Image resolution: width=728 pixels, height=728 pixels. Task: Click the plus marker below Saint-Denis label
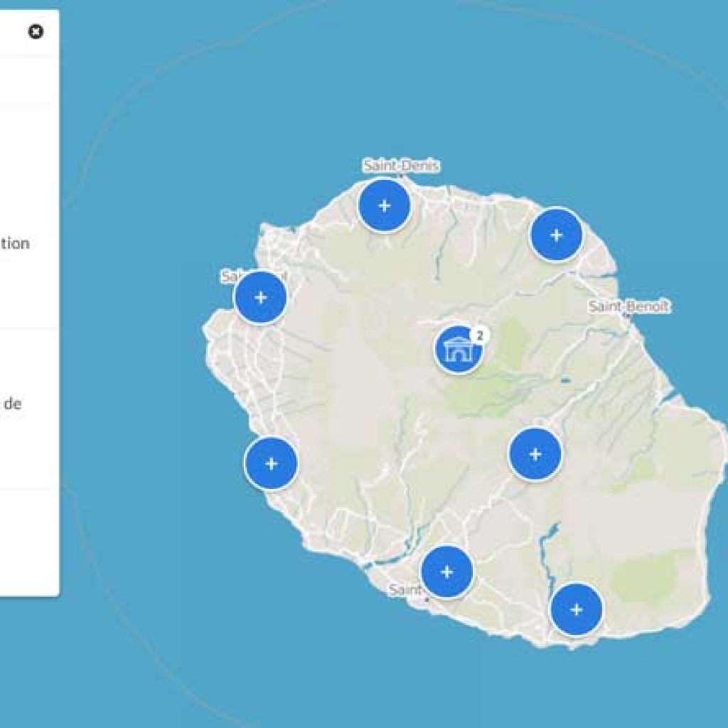click(384, 205)
